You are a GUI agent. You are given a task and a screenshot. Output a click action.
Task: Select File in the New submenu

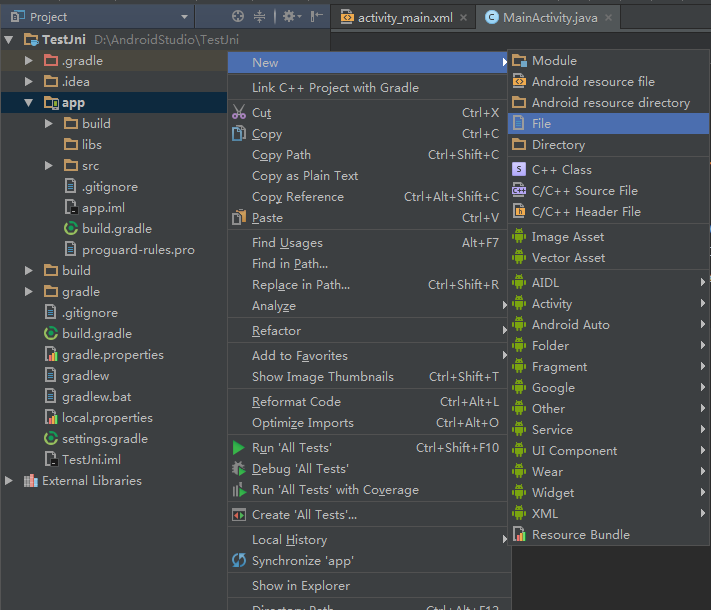click(x=541, y=124)
